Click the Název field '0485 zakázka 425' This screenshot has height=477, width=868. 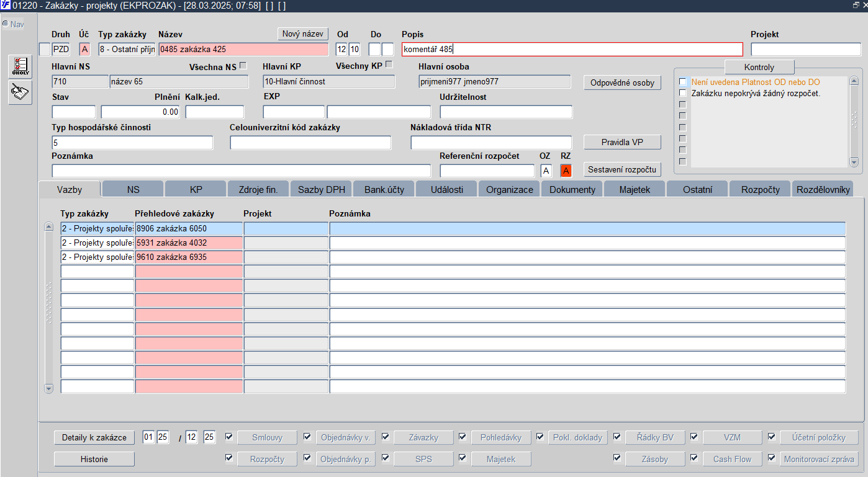point(243,49)
